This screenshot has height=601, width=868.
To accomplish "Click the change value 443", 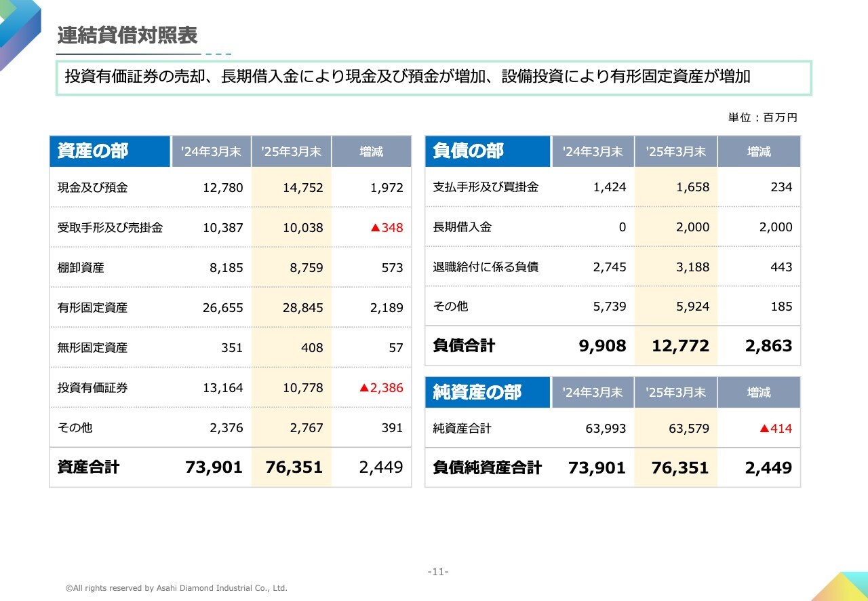I will coord(781,267).
